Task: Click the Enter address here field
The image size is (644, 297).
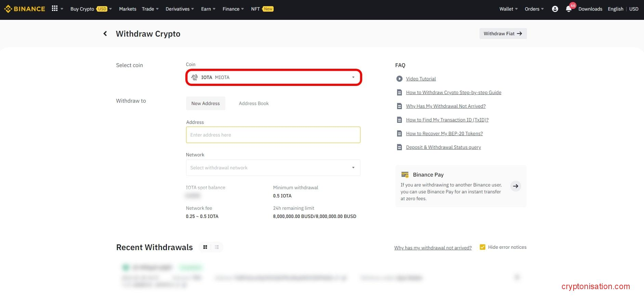Action: pyautogui.click(x=273, y=135)
